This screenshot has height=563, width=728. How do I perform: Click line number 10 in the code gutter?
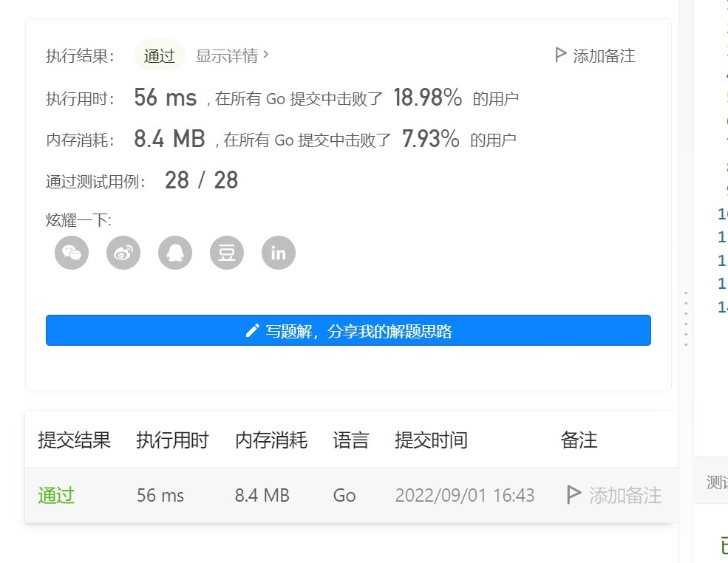[x=723, y=214]
